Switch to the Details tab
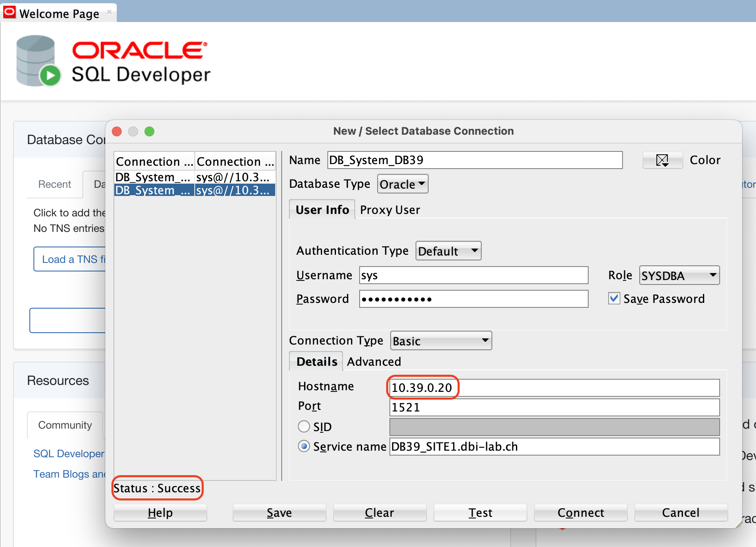 317,362
